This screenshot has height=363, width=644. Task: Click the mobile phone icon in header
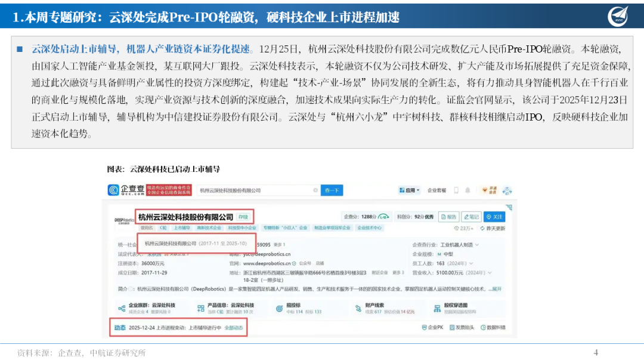tap(456, 190)
